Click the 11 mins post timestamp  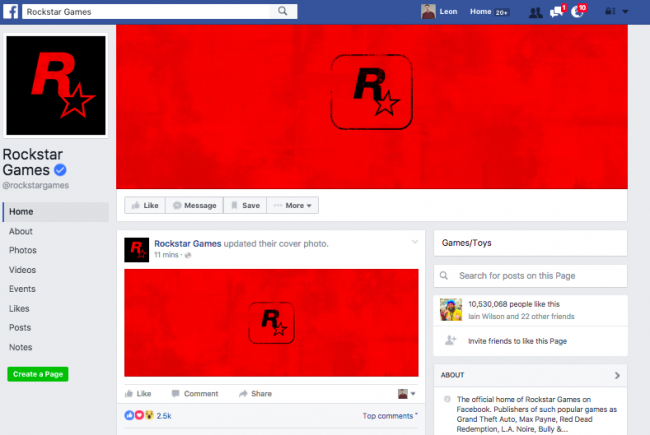[x=166, y=255]
